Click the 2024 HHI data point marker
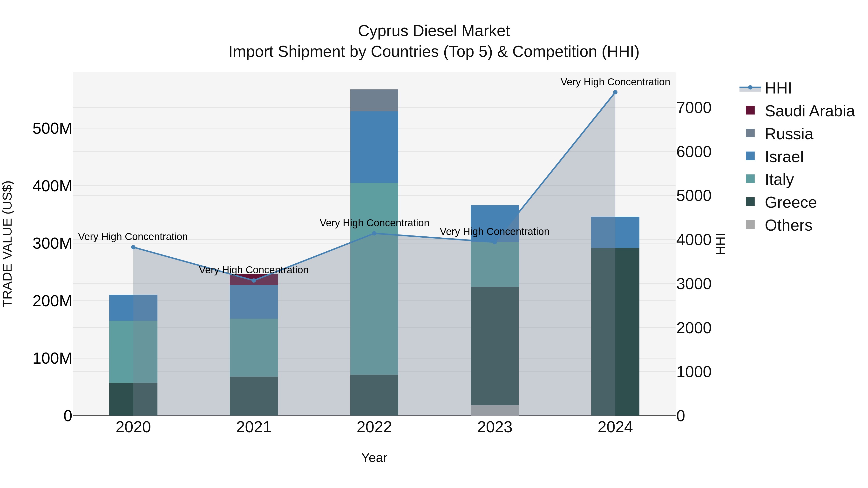Image resolution: width=868 pixels, height=488 pixels. point(615,92)
